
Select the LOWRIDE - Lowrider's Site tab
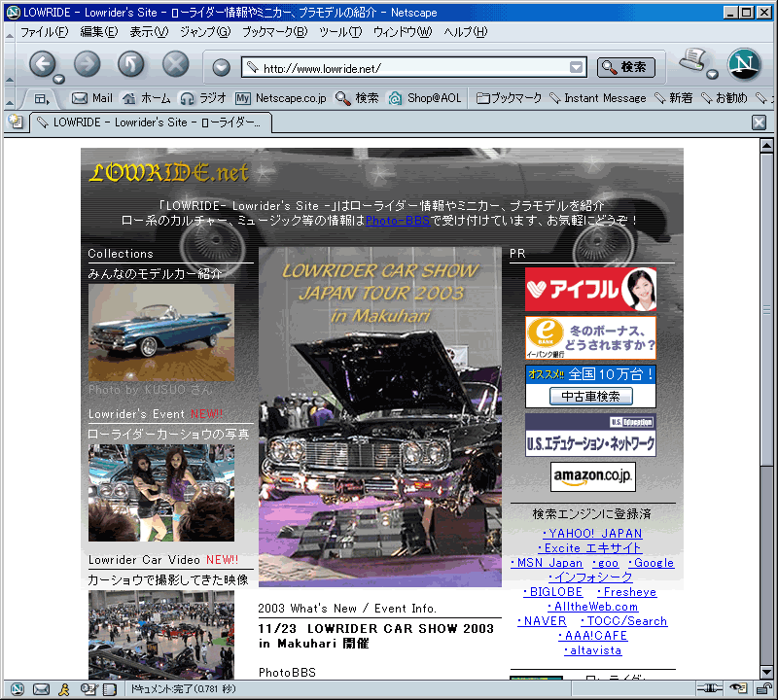click(x=151, y=122)
